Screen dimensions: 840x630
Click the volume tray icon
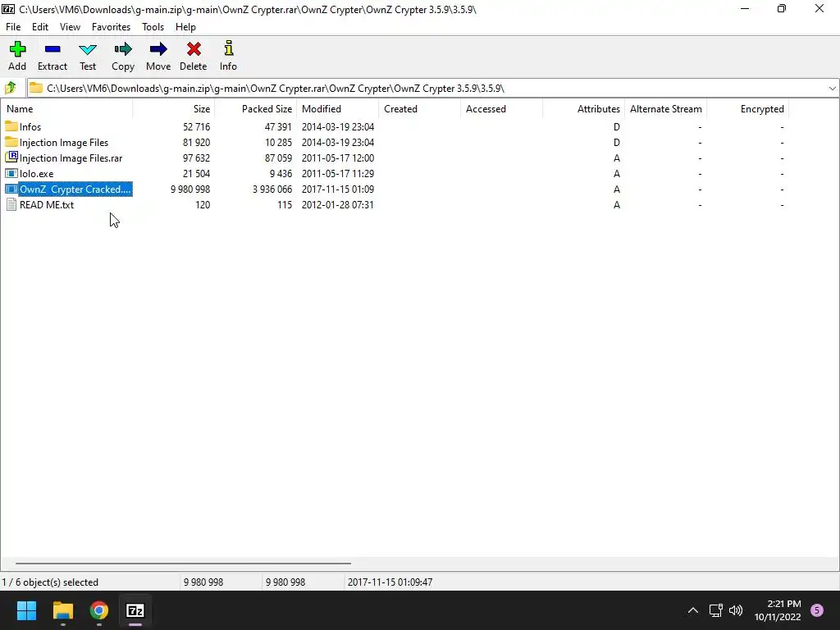point(736,610)
